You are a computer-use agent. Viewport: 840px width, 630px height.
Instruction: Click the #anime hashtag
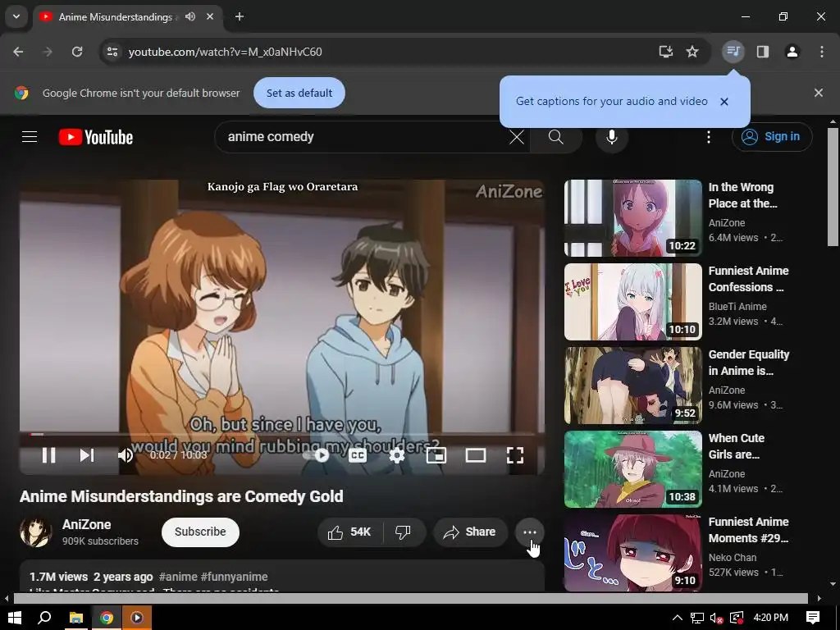[x=178, y=577]
